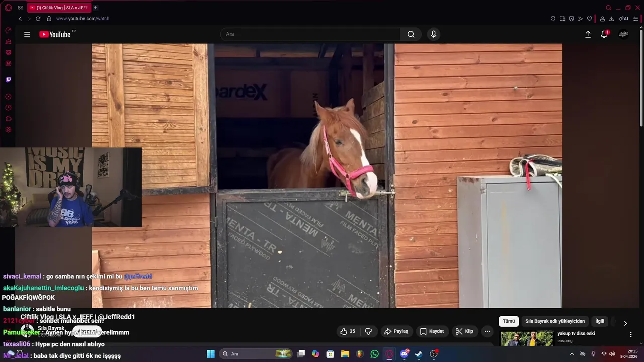Screen dimensions: 644x362
Task: Open sidebar history clock icon
Action: coord(8,108)
